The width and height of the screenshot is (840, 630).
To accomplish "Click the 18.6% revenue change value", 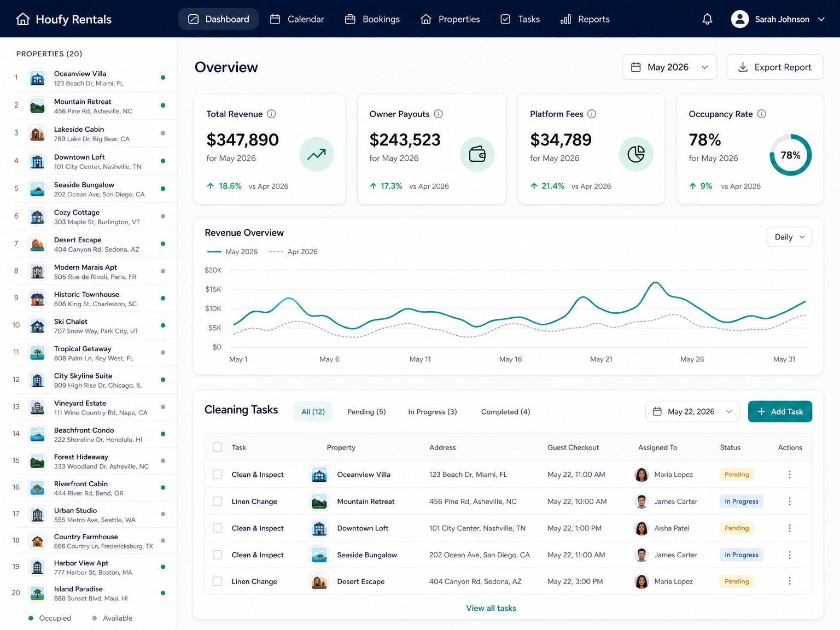I will pyautogui.click(x=230, y=186).
